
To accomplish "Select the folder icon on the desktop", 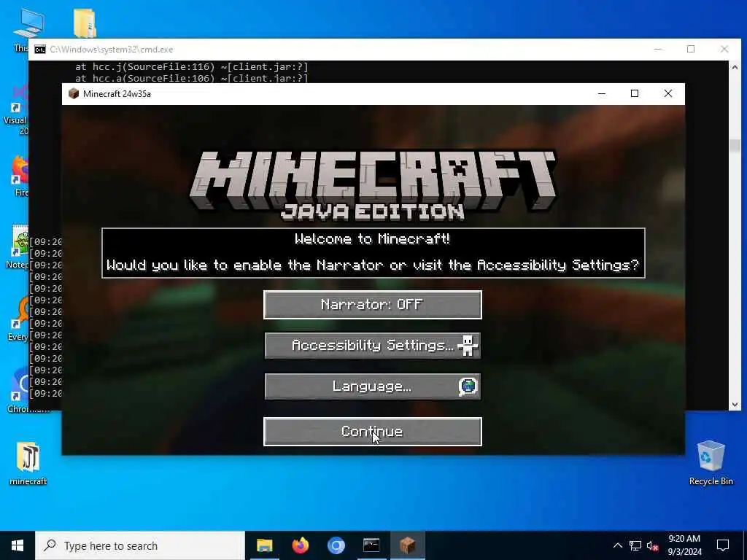I will [x=85, y=23].
